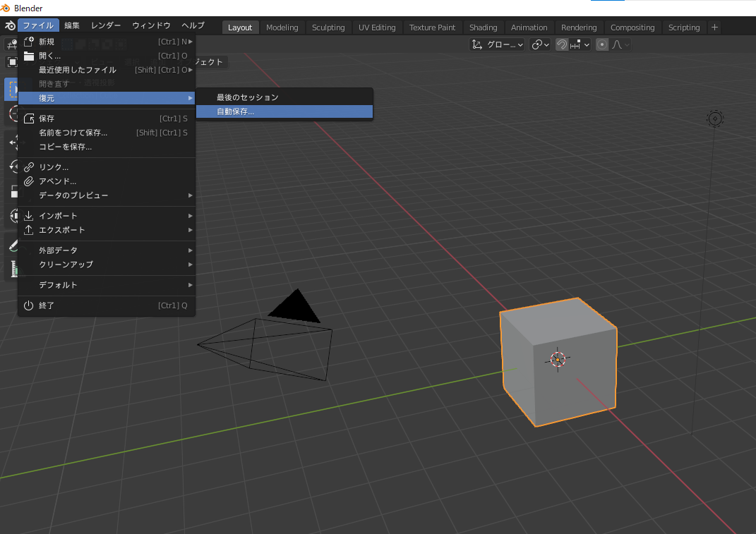Open the snap type increment dropdown

580,45
